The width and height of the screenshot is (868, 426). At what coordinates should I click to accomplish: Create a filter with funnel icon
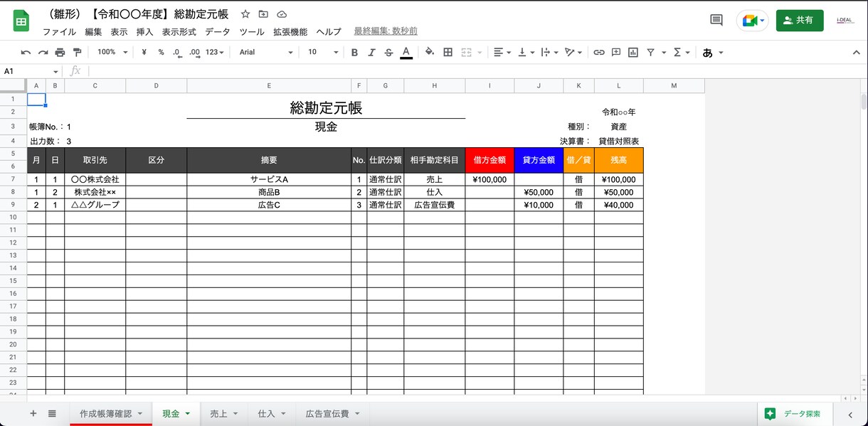650,52
